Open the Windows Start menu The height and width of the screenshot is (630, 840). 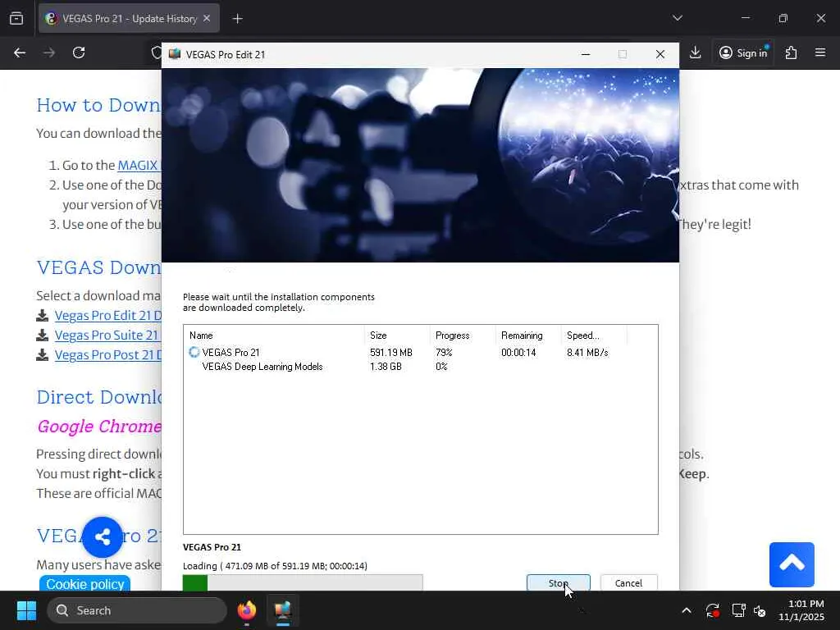pos(26,610)
